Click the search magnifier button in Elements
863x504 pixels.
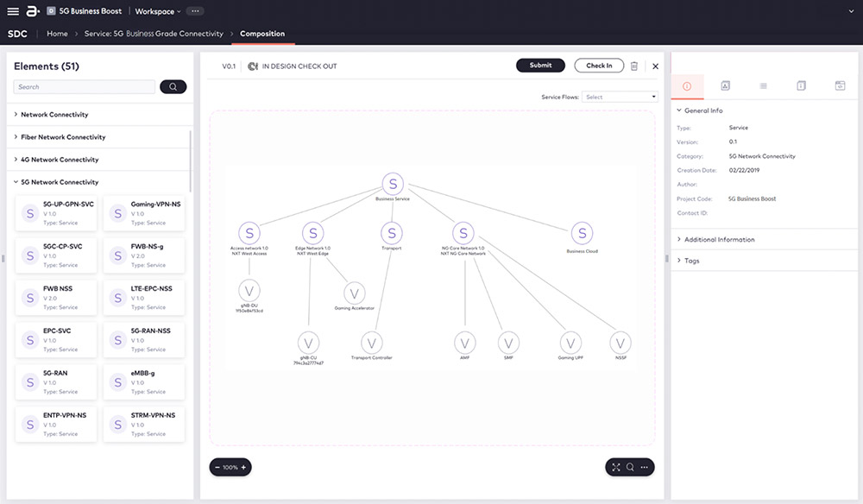(x=173, y=87)
